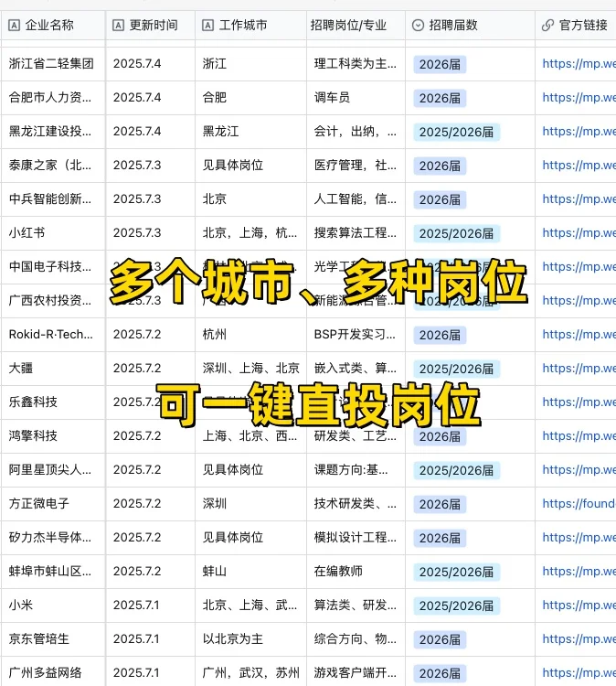616x686 pixels.
Task: Open the official link for 京东管培生
Action: (579, 638)
